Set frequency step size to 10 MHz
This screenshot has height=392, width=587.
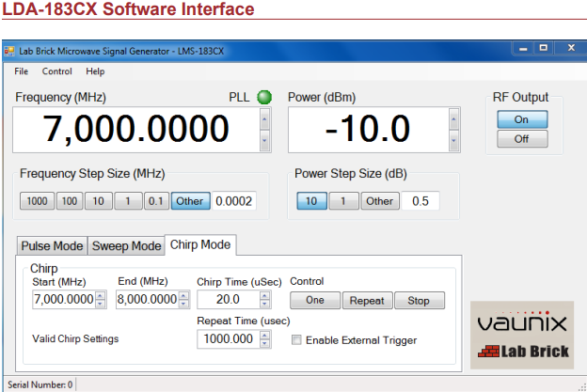pos(99,201)
